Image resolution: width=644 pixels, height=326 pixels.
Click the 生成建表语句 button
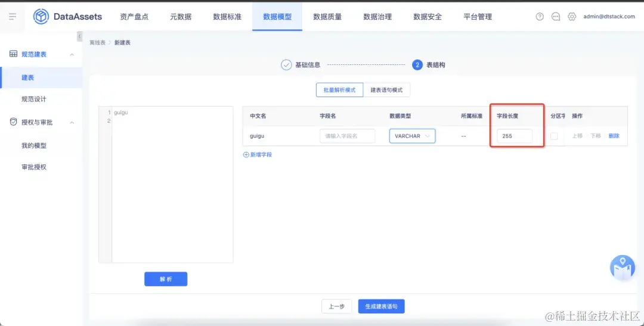point(382,306)
